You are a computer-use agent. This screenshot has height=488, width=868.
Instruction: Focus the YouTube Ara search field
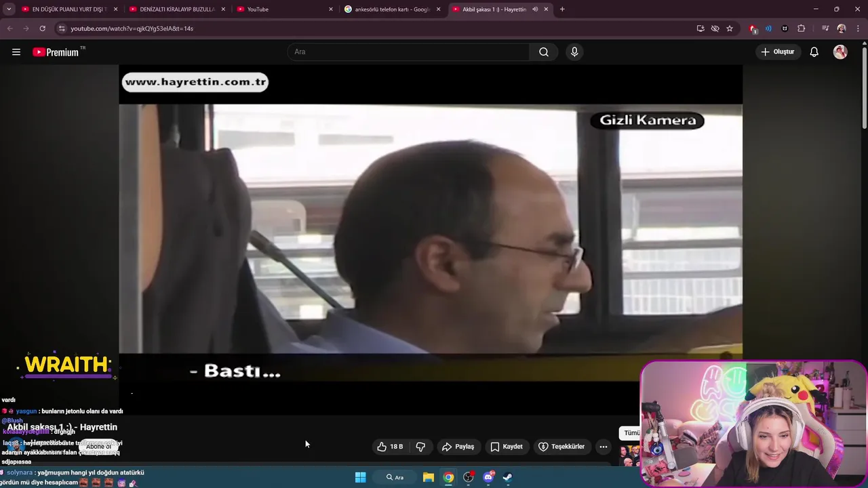pyautogui.click(x=408, y=52)
